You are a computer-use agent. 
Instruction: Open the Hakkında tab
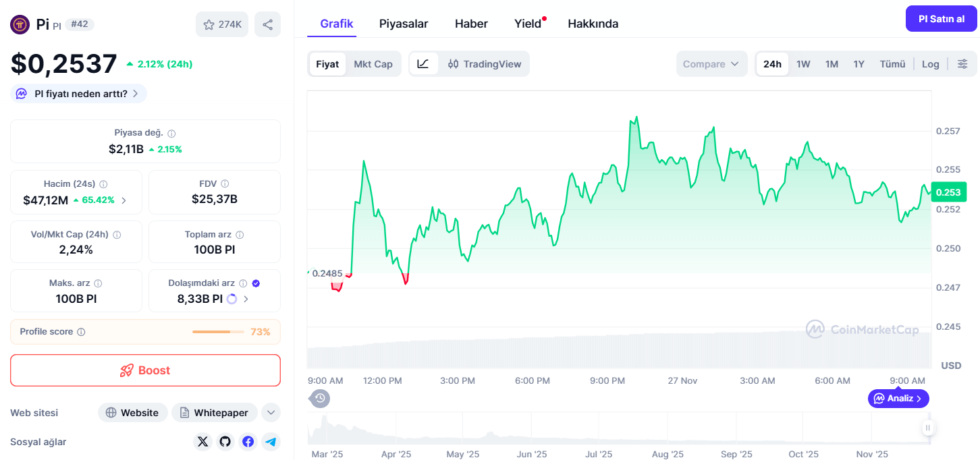pos(593,24)
